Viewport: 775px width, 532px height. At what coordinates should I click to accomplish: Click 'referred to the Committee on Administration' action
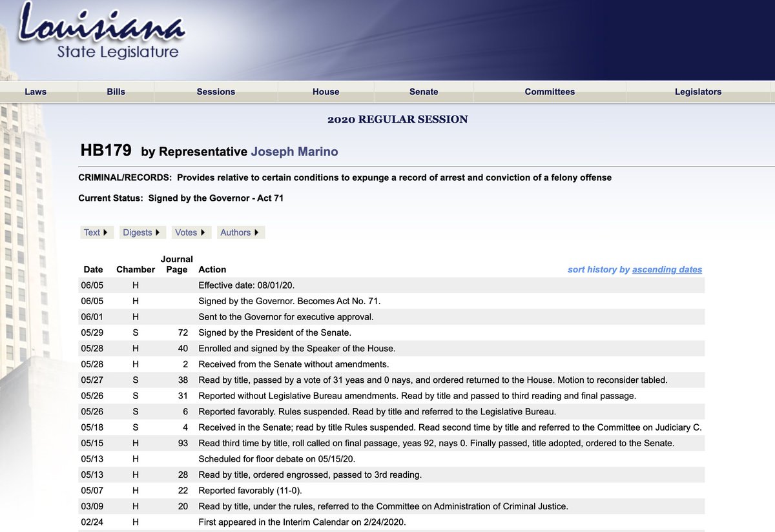(x=383, y=506)
